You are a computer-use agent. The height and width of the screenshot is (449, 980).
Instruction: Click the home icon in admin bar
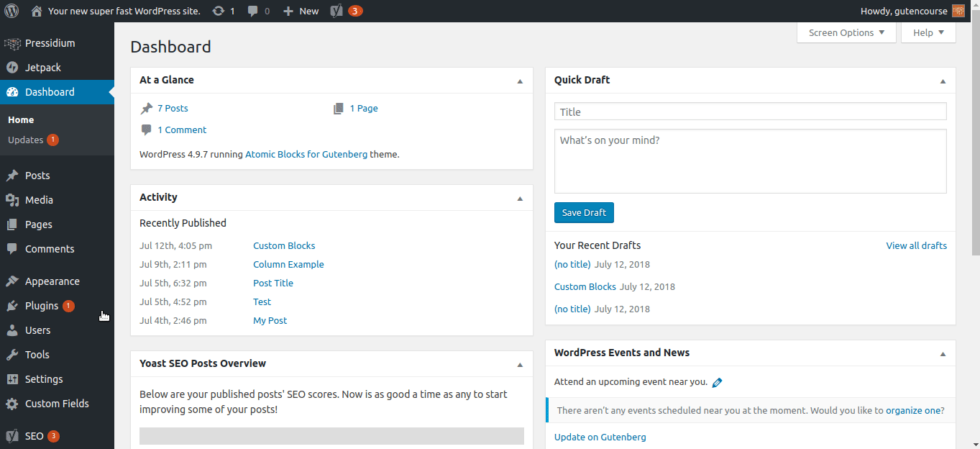37,11
